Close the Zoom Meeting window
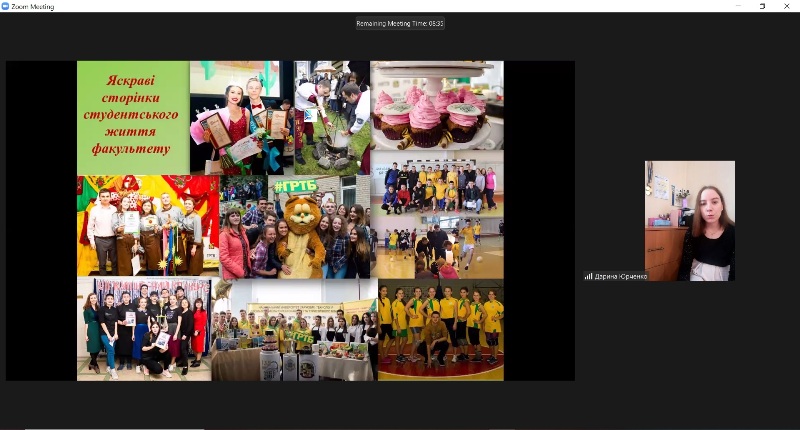 click(786, 6)
